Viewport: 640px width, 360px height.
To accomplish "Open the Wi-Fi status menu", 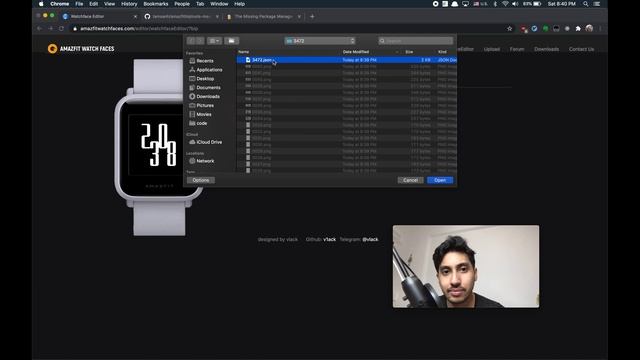I will (505, 4).
